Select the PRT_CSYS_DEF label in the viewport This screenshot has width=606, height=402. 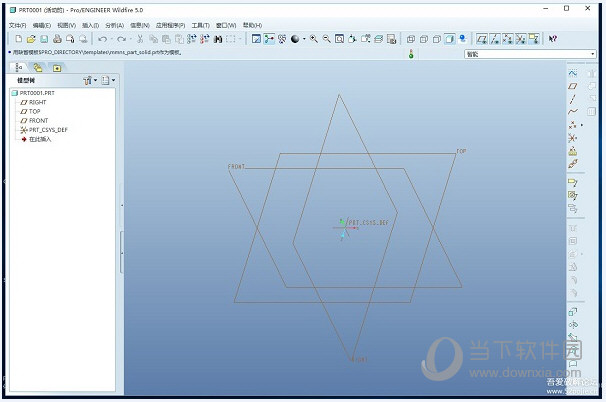click(368, 223)
